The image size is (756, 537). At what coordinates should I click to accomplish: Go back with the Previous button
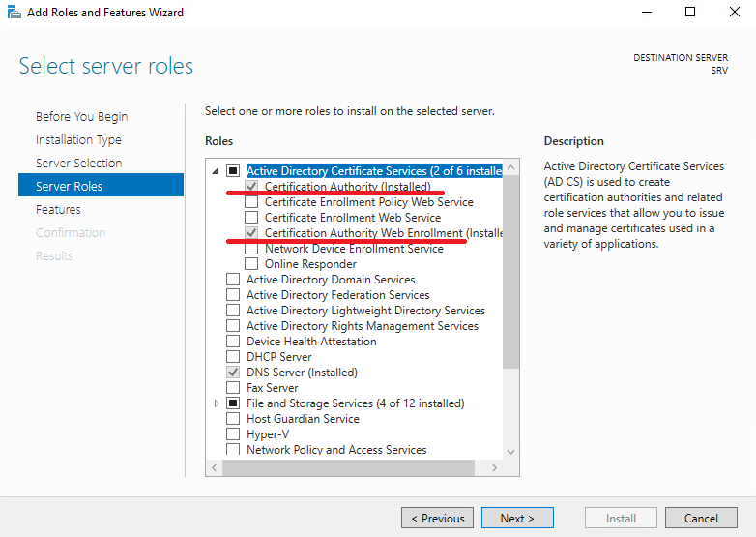437,518
